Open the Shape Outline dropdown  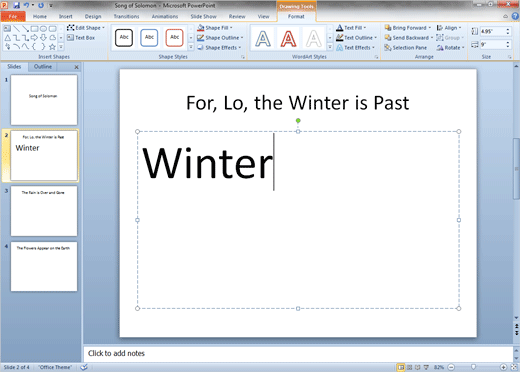220,38
